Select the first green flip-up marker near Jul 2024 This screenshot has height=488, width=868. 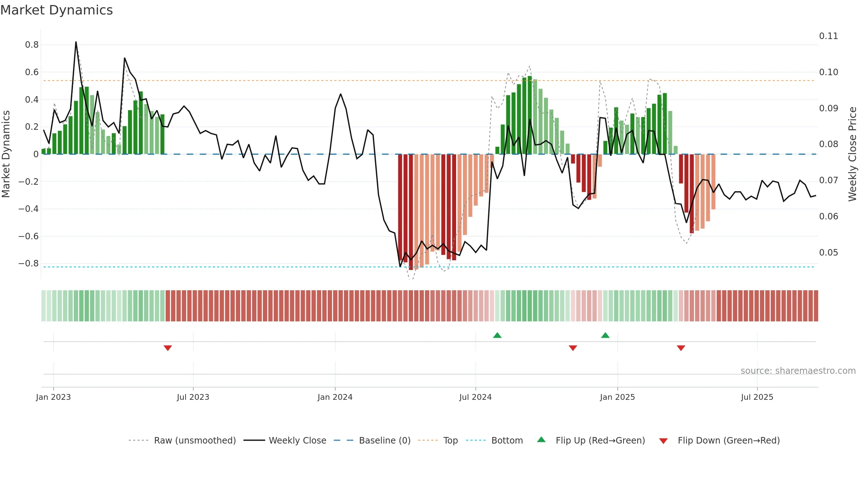pos(497,335)
